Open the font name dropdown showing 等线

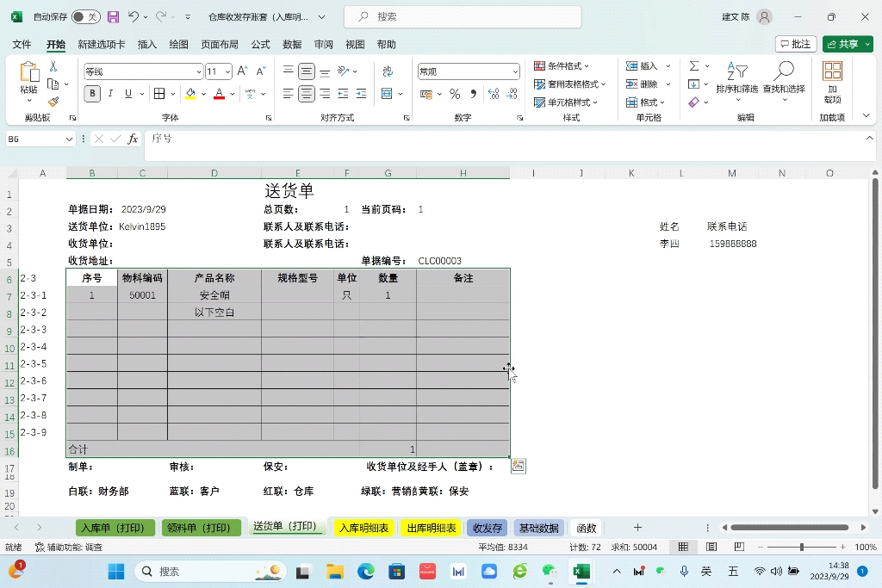(198, 71)
